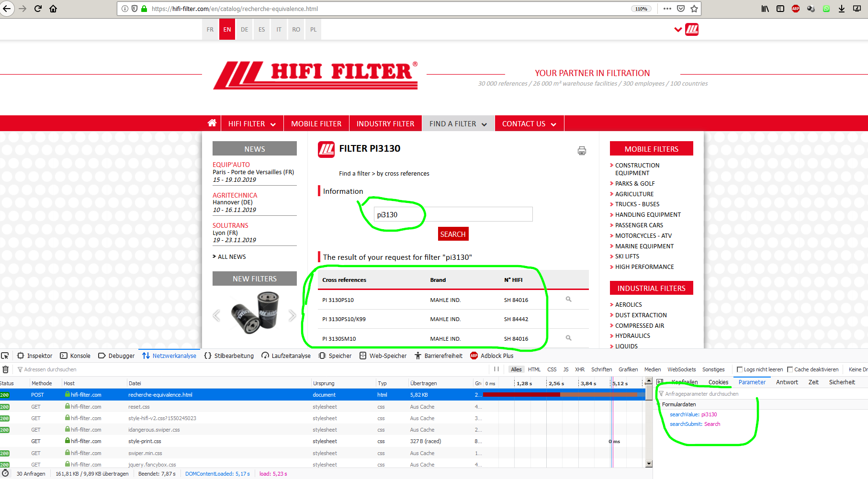Toggle the XHR request filter
This screenshot has height=479, width=868.
click(580, 369)
